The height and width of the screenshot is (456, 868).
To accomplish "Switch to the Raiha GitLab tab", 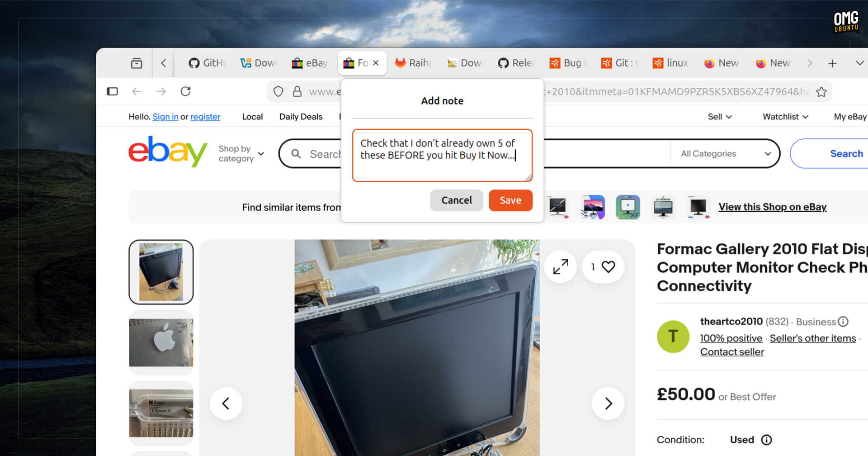I will (414, 63).
